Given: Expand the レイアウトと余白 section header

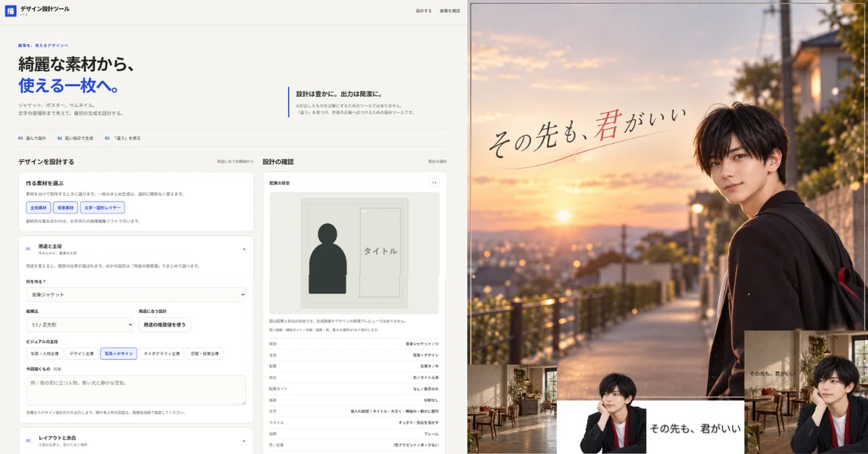Looking at the screenshot, I should (x=136, y=440).
